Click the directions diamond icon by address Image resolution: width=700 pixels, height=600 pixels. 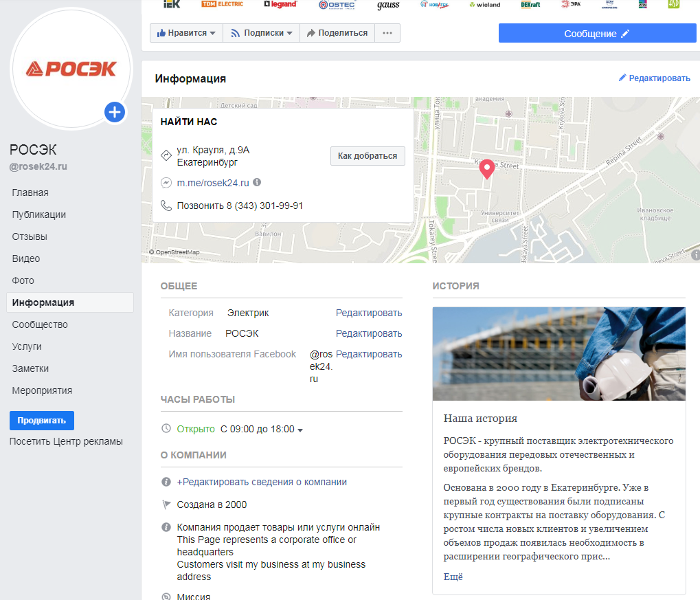166,155
